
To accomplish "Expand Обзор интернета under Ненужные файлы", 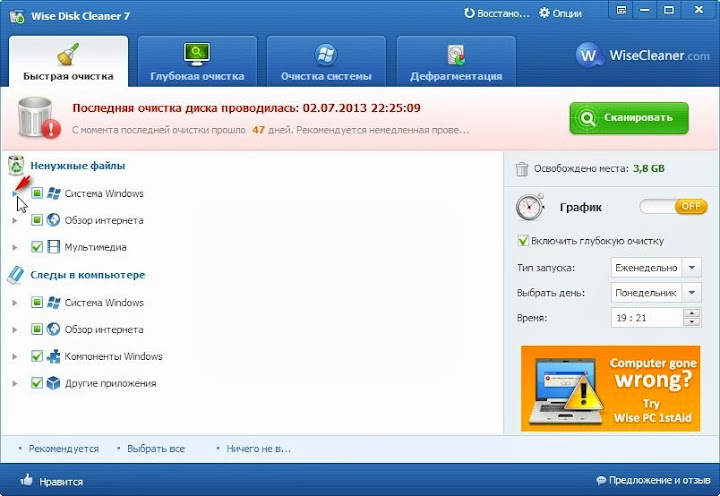I will 15,220.
